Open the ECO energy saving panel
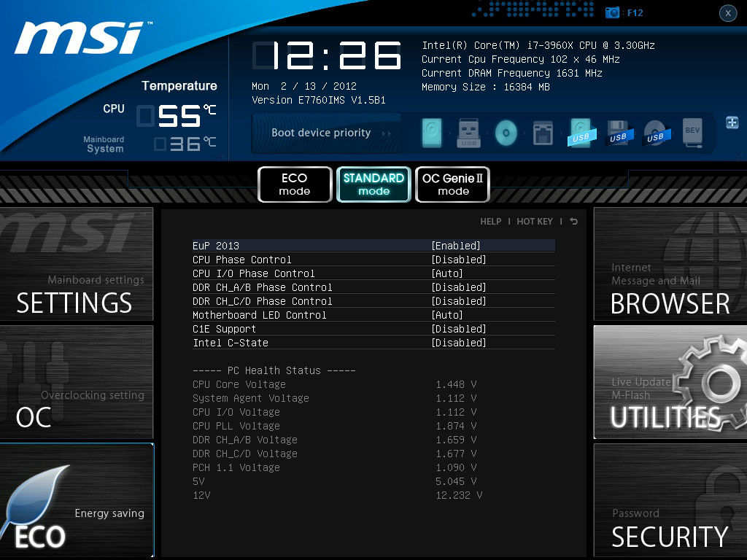 [77, 500]
